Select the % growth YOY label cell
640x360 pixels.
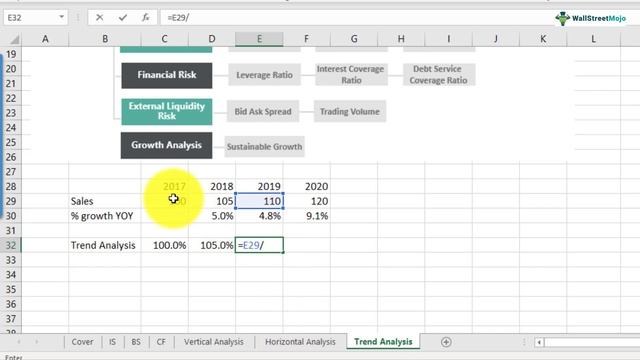(x=105, y=216)
